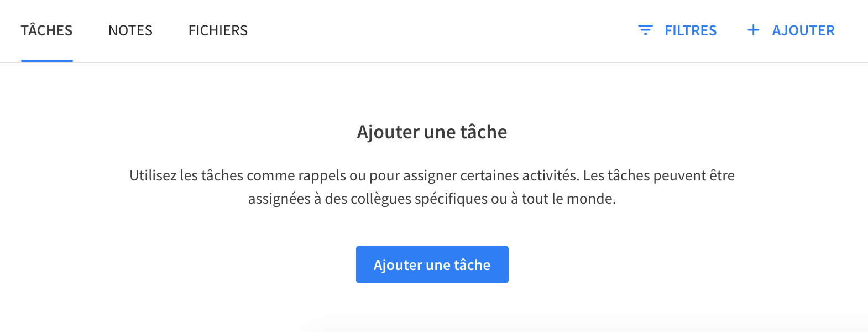
Task: Show the files list via FICHIERS
Action: point(218,30)
